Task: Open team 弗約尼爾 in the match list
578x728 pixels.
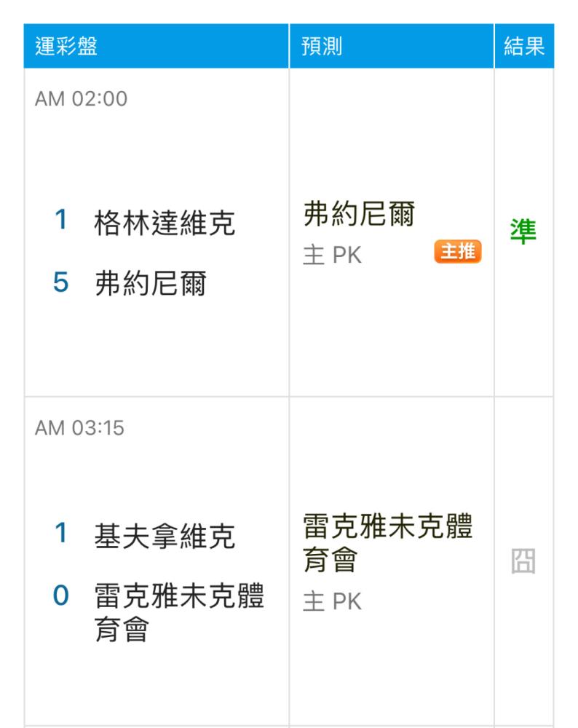Action: coord(151,283)
